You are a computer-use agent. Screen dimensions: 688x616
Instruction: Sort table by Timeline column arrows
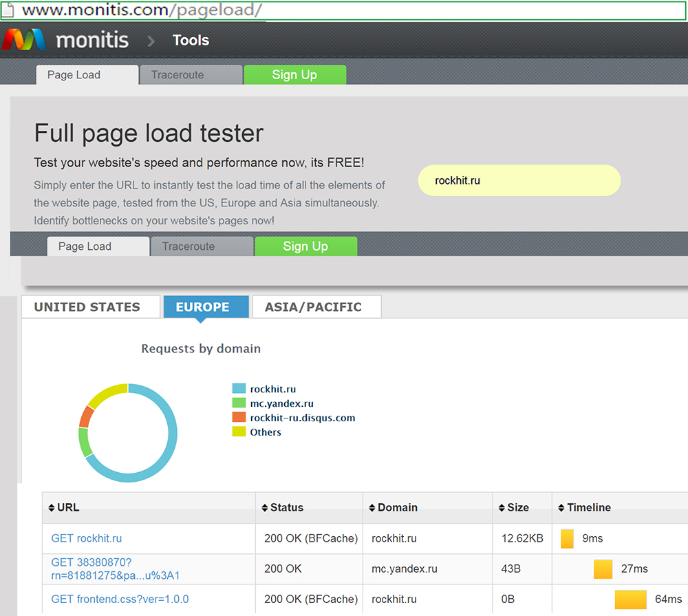click(x=561, y=508)
